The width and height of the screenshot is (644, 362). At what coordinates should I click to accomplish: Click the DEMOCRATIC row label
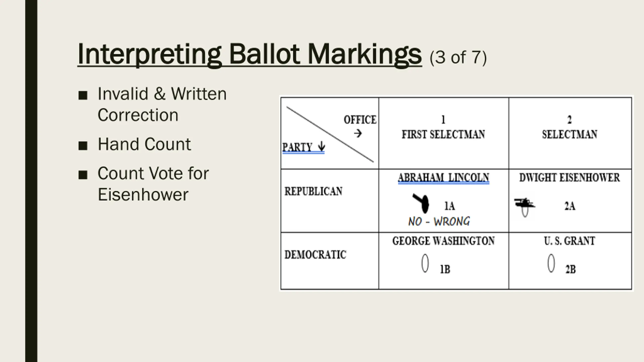(x=315, y=255)
